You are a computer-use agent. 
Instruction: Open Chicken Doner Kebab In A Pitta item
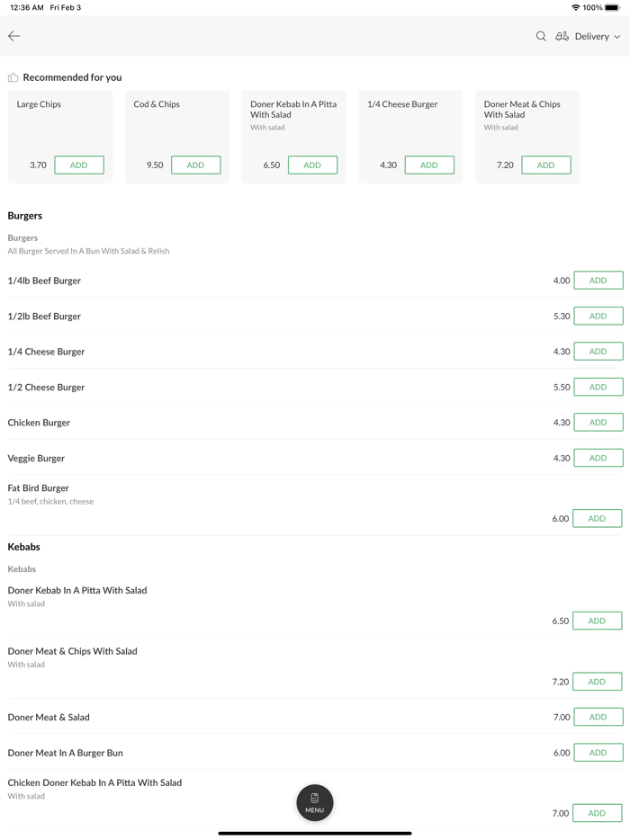(95, 783)
